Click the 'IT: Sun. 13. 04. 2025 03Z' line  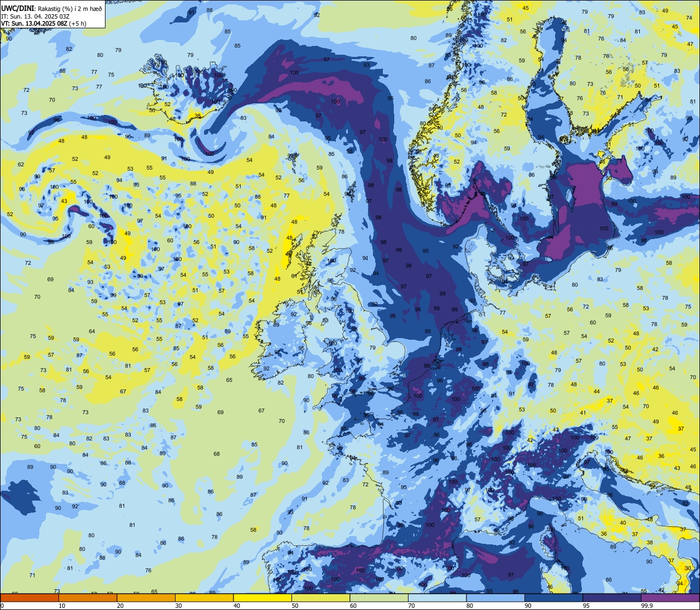click(35, 16)
